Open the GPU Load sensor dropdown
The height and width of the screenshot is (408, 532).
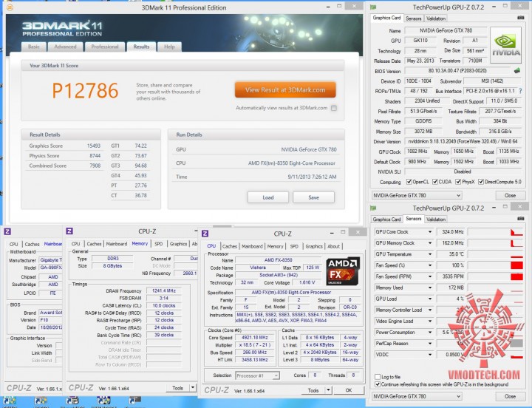pos(430,299)
